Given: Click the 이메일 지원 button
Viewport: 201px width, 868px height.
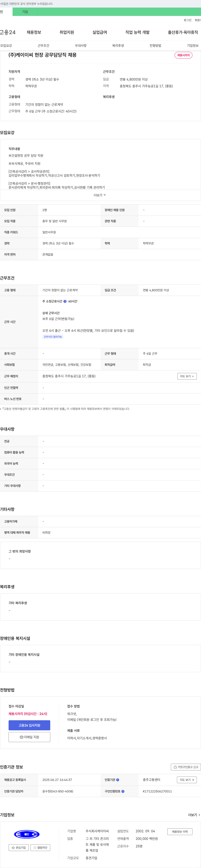Looking at the screenshot, I should coord(29,737).
